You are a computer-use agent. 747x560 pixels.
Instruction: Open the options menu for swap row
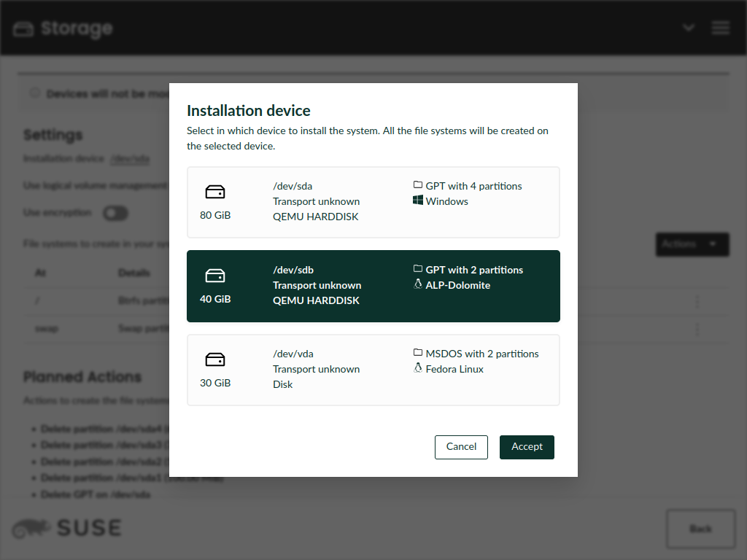697,329
